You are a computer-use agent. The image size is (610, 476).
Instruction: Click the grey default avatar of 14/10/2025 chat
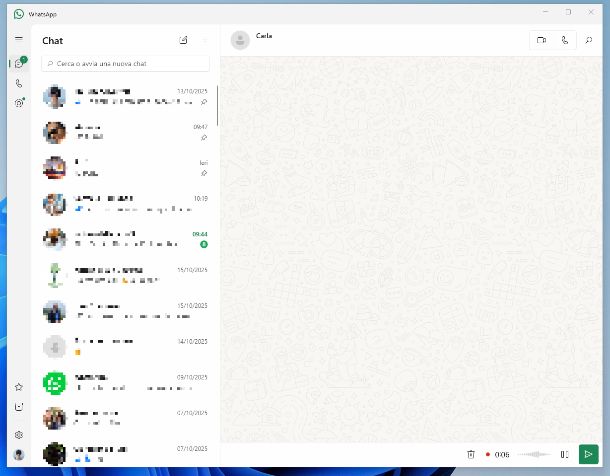point(54,347)
